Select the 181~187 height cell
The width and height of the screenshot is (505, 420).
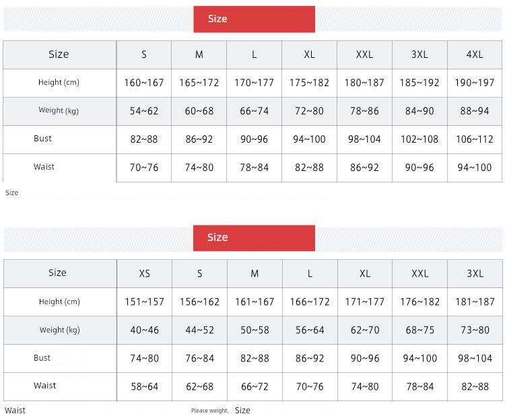click(475, 302)
